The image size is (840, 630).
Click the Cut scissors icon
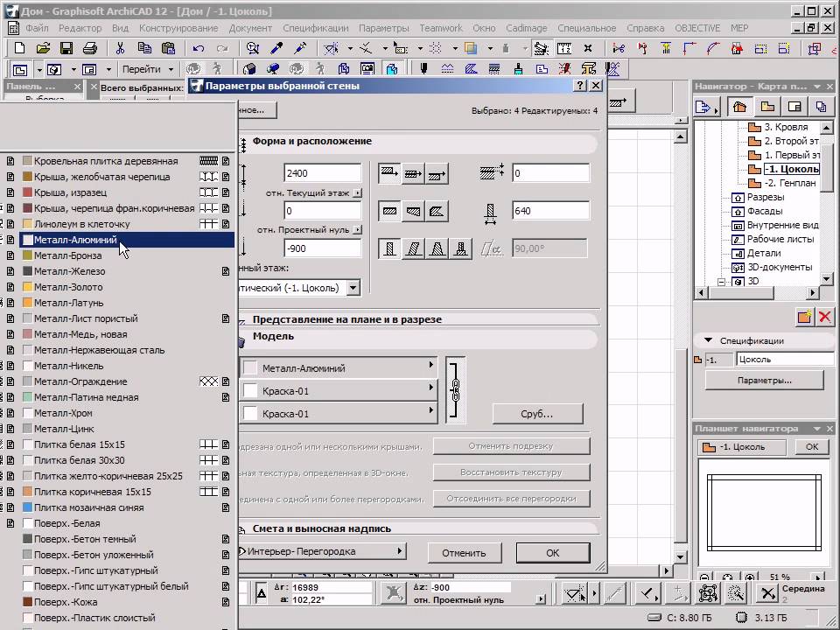(x=121, y=48)
